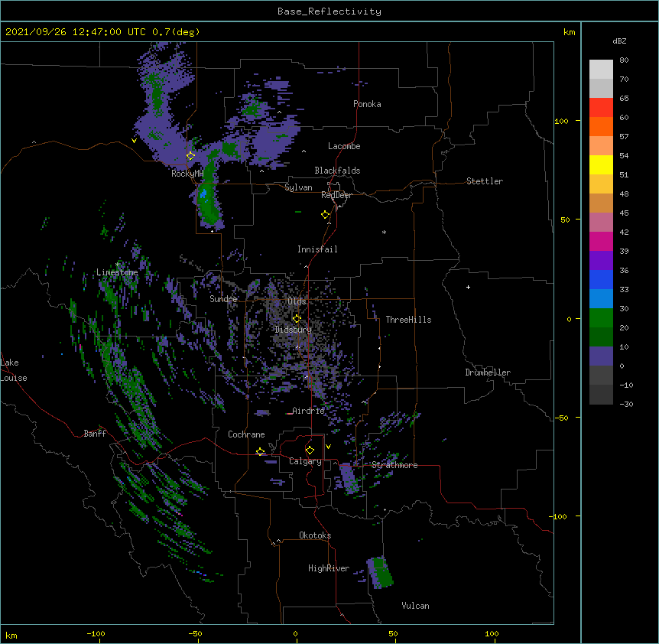
Task: Click the Airdrie city label
Action: [308, 411]
